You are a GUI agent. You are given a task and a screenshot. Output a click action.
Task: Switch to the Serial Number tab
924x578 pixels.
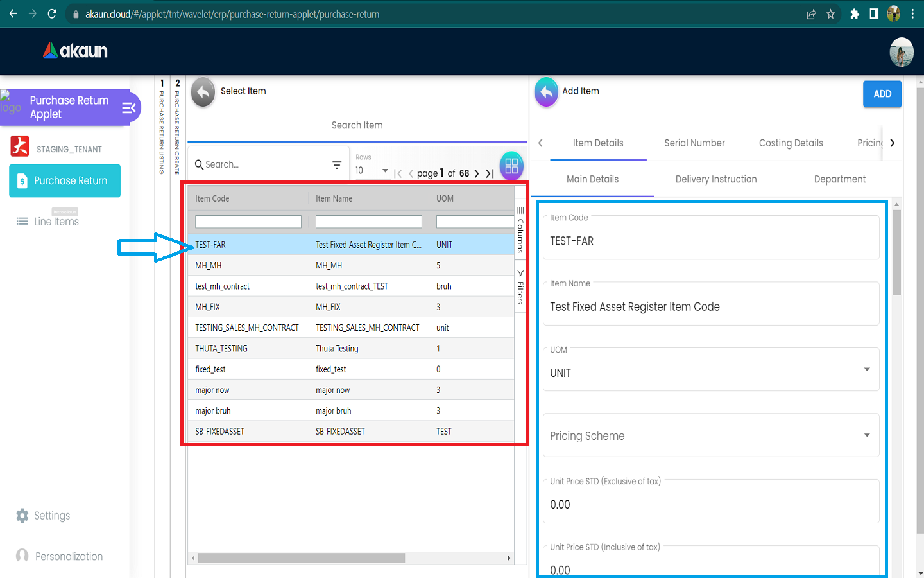[x=694, y=143]
